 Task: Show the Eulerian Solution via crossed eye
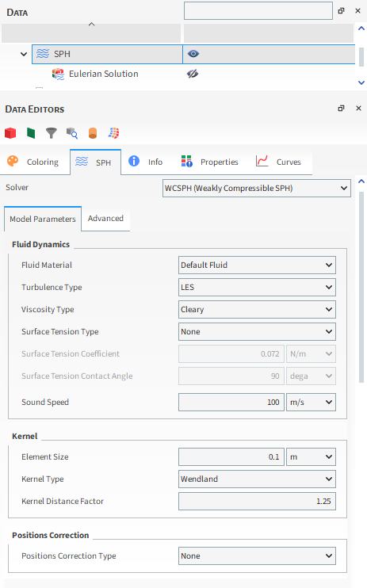click(193, 74)
